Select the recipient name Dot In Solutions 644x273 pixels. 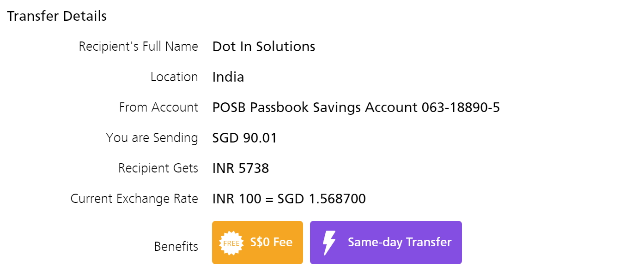[264, 47]
